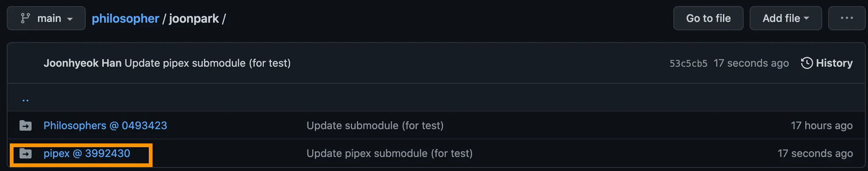Viewport: 868px width, 171px height.
Task: Click the Philosophers submodule folder icon
Action: 26,126
